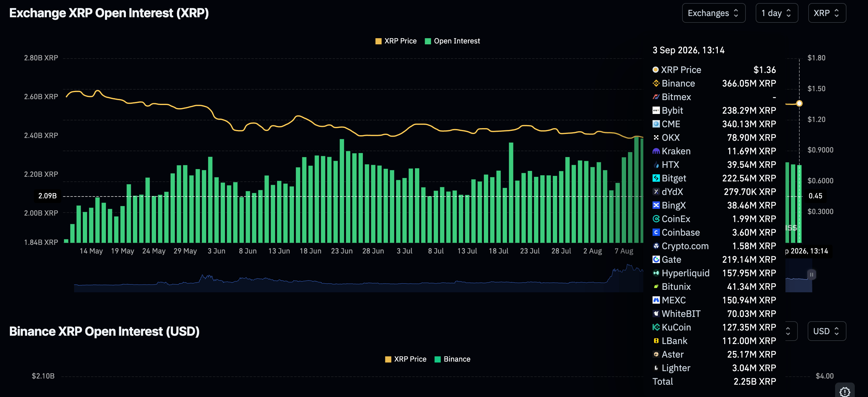
Task: Click the Gate logo icon
Action: click(x=656, y=259)
